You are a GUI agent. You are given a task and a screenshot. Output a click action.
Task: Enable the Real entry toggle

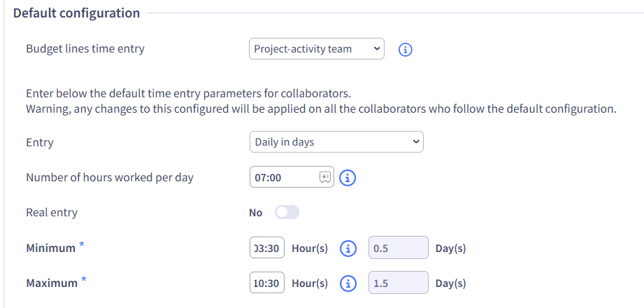pos(287,213)
